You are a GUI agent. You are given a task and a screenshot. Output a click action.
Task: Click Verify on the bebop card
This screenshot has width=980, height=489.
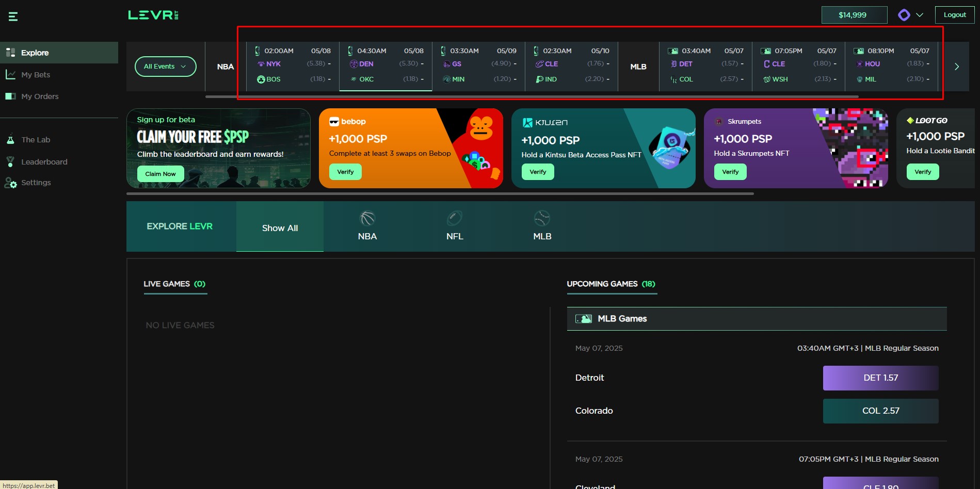[x=345, y=172]
